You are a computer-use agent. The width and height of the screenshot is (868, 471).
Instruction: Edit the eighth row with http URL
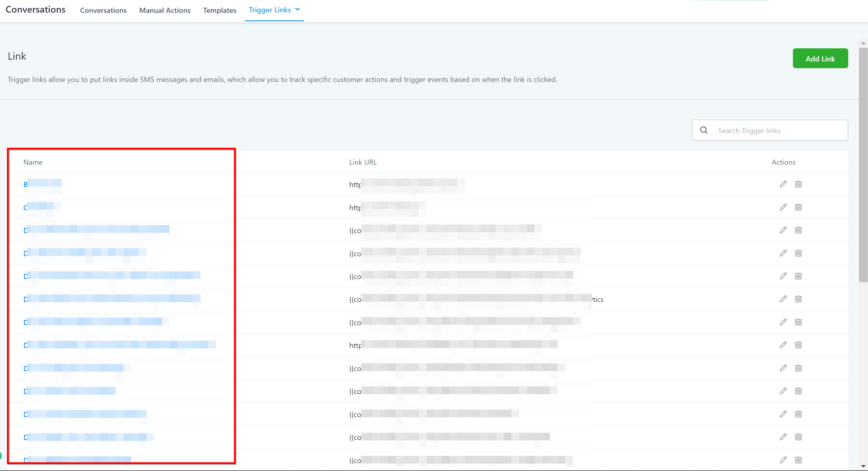(783, 345)
